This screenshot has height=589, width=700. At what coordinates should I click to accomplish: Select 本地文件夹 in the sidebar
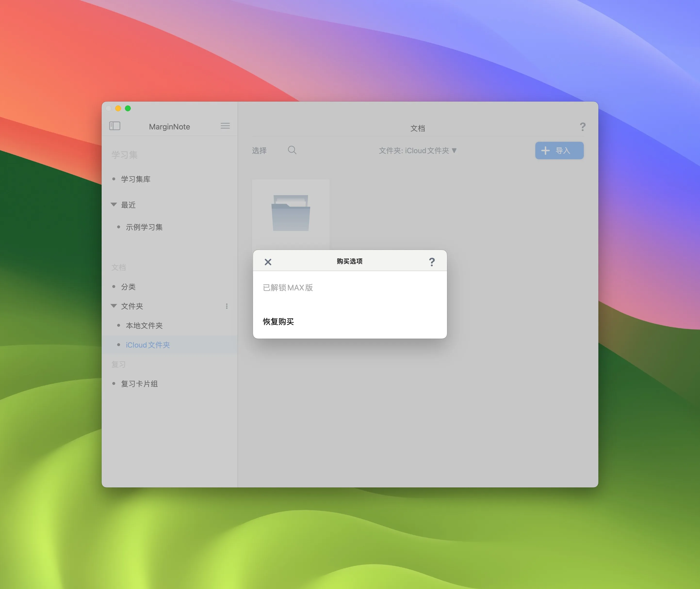[x=144, y=326]
